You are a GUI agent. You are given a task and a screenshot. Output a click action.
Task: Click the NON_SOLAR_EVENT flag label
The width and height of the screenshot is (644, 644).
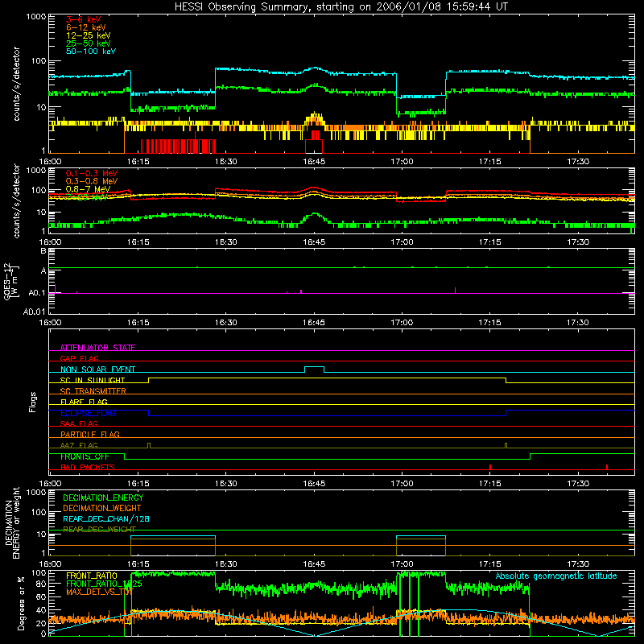coord(97,369)
